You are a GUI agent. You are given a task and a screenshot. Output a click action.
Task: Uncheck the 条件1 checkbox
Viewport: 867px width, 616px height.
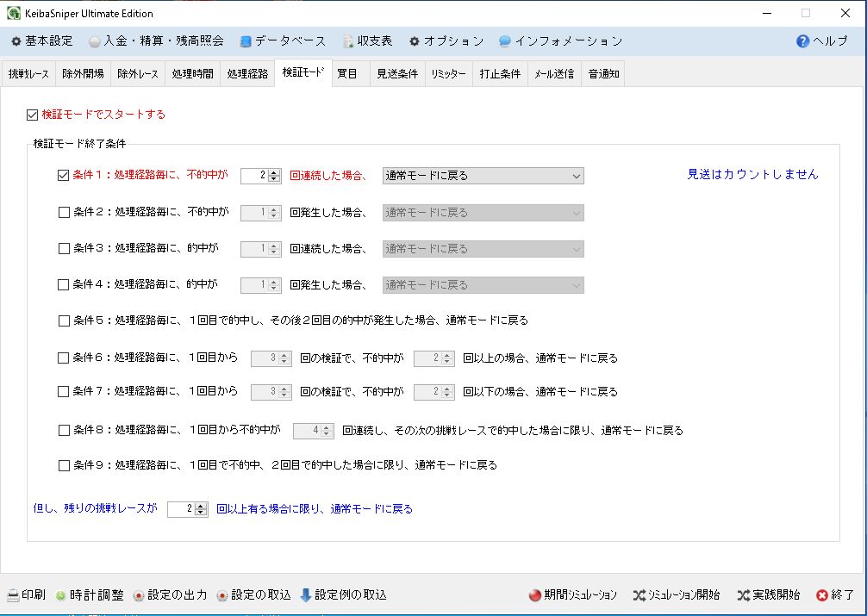click(64, 175)
